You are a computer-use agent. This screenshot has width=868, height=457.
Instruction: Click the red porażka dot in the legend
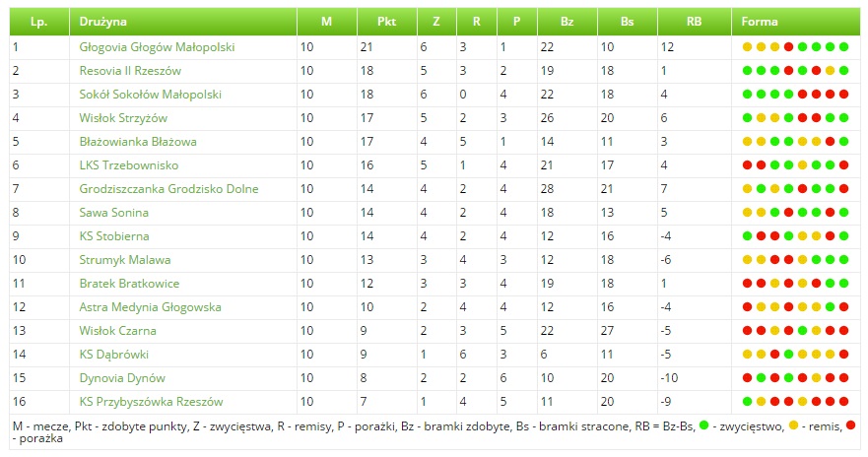(x=850, y=425)
